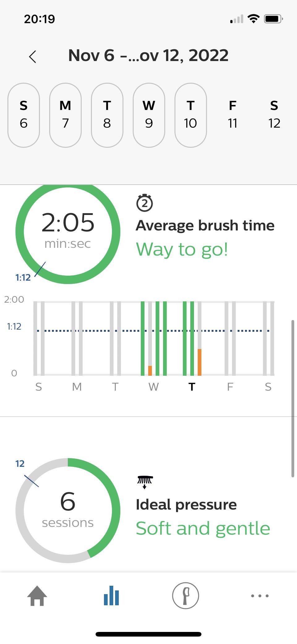Select Sunday 6 day pill
This screenshot has height=644, width=297.
click(x=24, y=115)
